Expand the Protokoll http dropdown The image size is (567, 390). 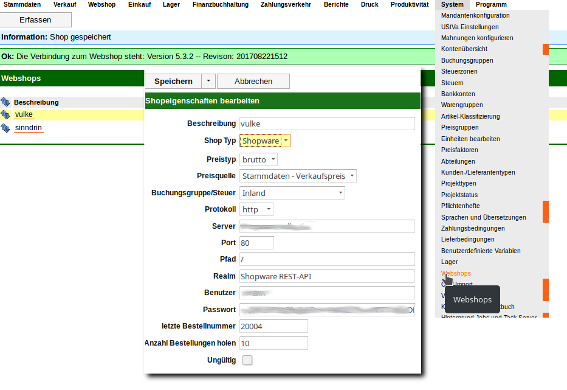[256, 209]
